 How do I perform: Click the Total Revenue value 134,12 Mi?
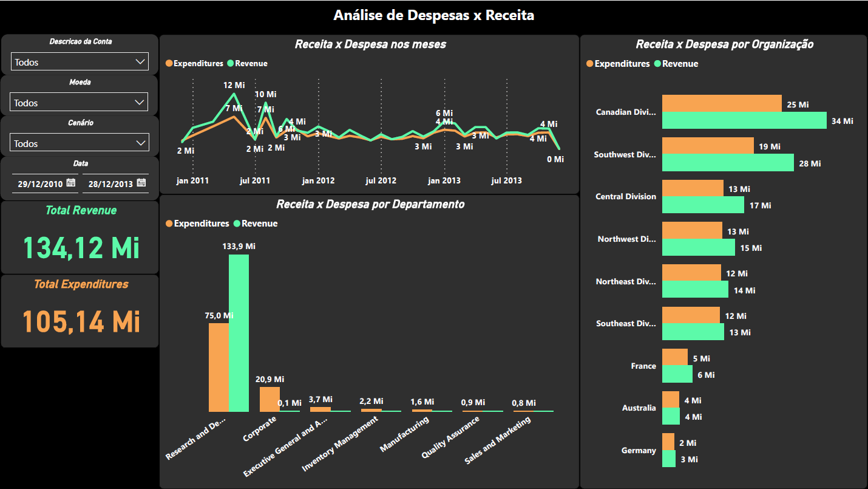point(81,248)
